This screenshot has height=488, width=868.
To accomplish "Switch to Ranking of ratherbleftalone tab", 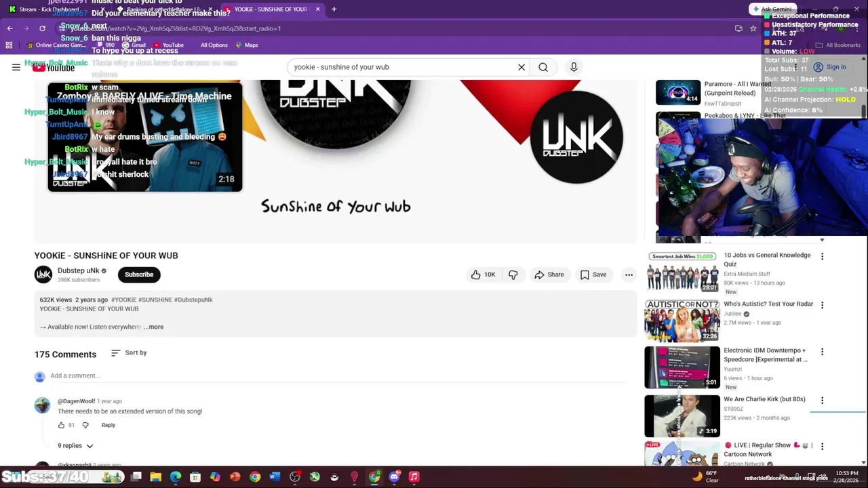I will [163, 9].
